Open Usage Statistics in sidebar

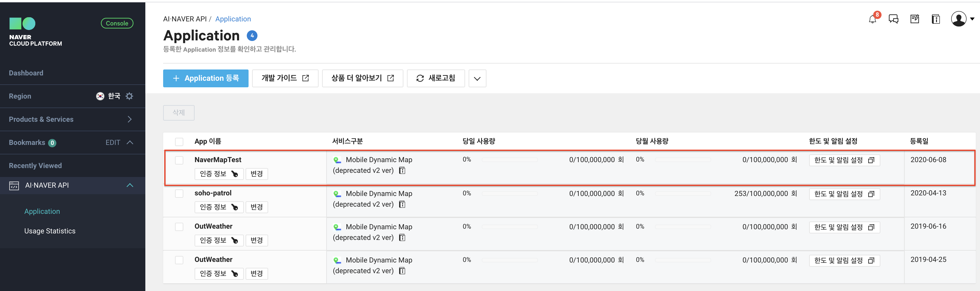[50, 231]
